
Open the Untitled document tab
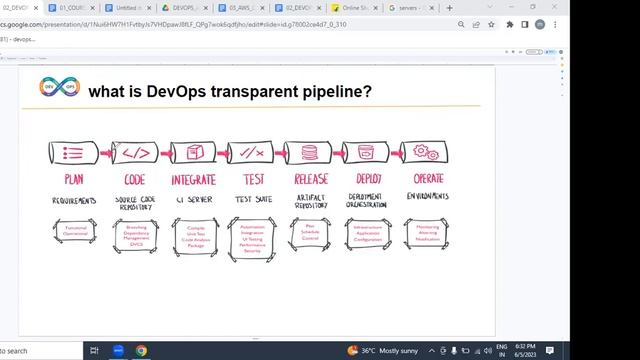128,8
